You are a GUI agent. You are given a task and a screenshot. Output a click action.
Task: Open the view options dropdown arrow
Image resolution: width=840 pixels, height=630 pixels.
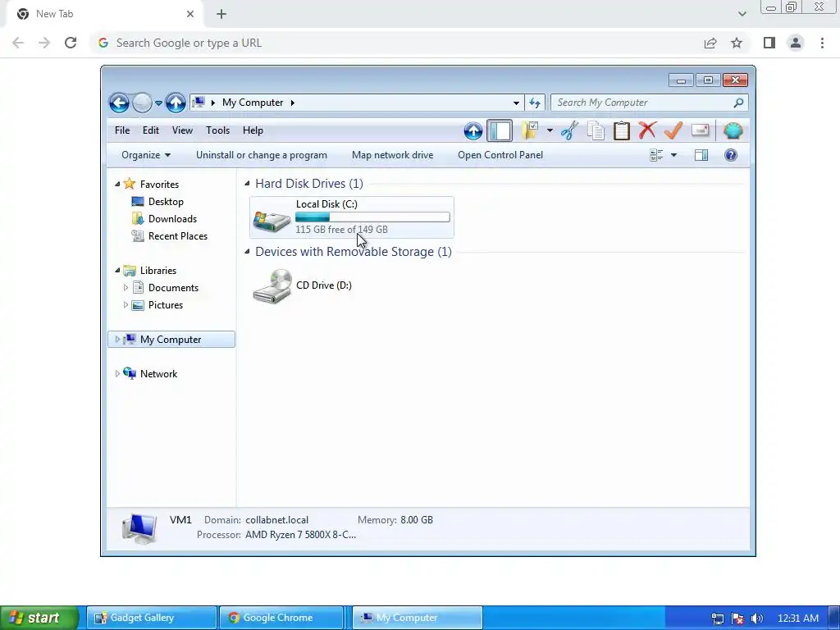coord(674,155)
